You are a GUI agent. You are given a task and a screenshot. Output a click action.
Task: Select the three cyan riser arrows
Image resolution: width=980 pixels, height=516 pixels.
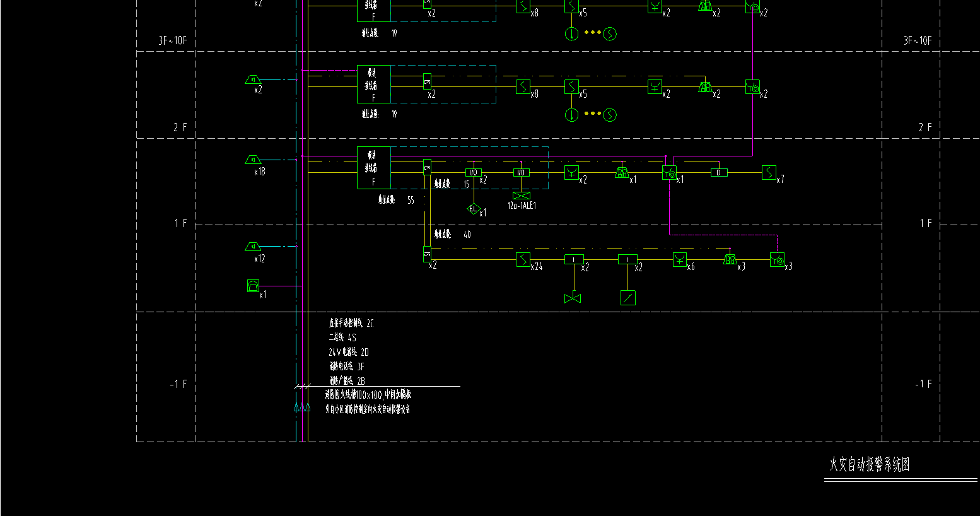(302, 408)
